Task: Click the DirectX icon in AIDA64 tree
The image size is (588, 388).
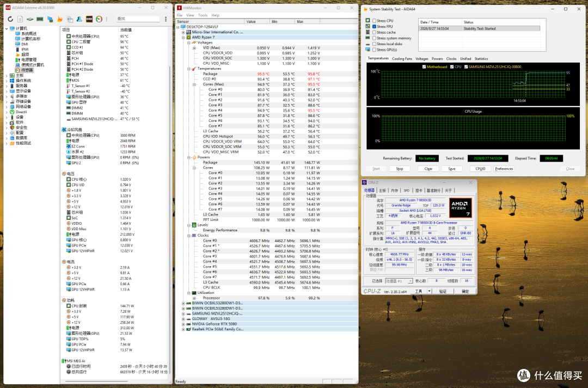Action: (12, 112)
